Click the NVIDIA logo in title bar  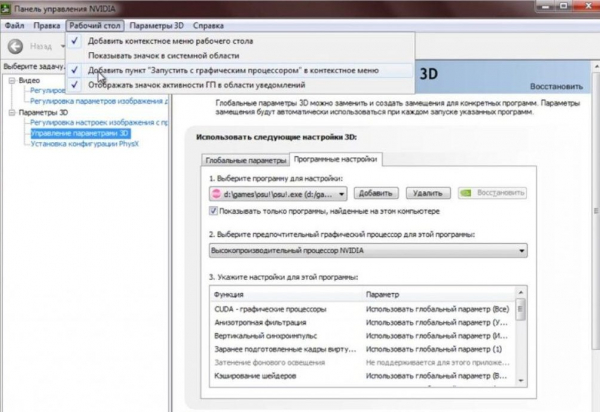click(5, 8)
